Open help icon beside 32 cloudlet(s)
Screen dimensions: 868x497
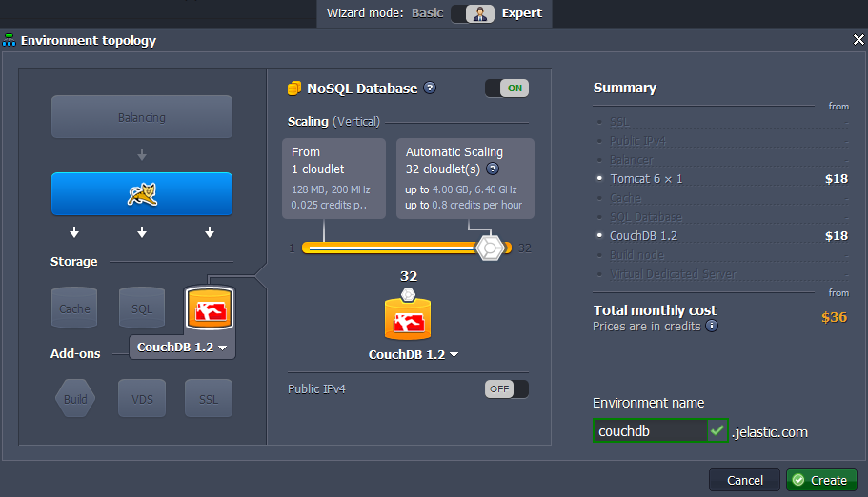click(493, 169)
